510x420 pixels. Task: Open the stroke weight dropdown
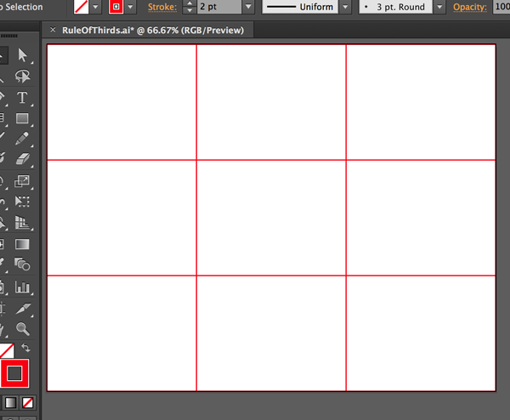[x=248, y=7]
